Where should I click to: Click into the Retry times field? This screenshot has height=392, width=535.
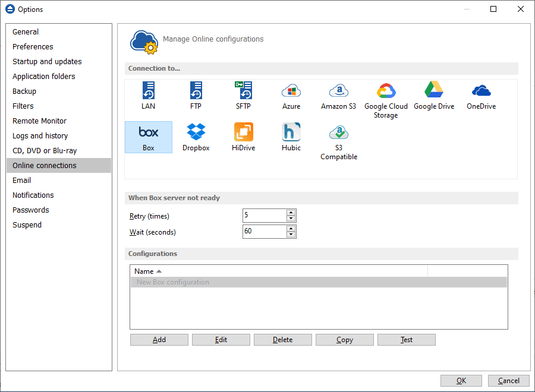[265, 216]
